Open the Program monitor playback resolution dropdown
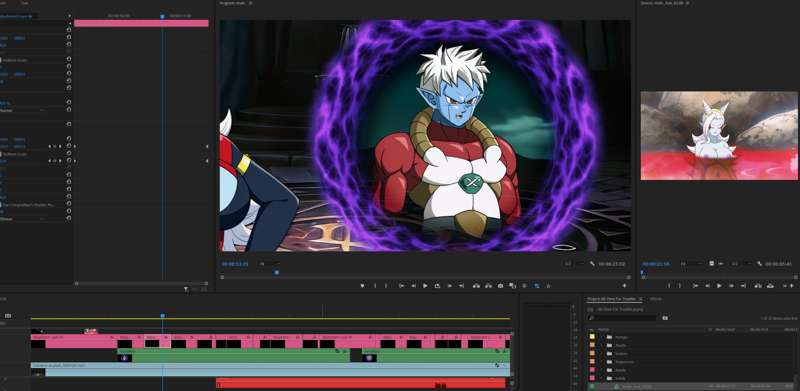The height and width of the screenshot is (391, 800). coord(574,264)
